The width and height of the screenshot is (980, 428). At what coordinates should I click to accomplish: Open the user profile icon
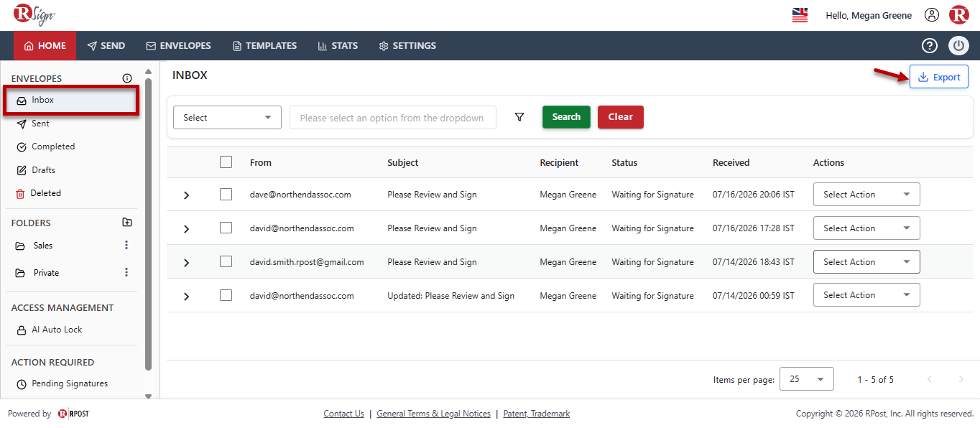(x=932, y=15)
